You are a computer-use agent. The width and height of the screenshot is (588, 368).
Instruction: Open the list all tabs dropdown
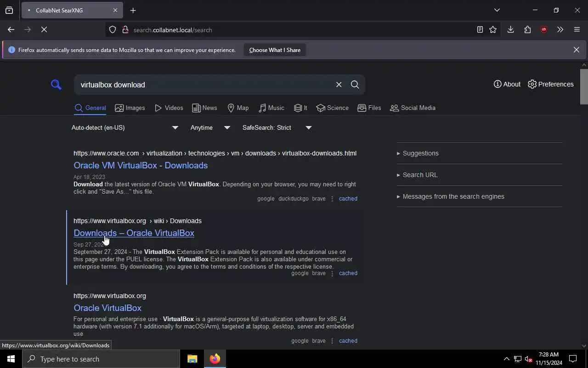[497, 10]
